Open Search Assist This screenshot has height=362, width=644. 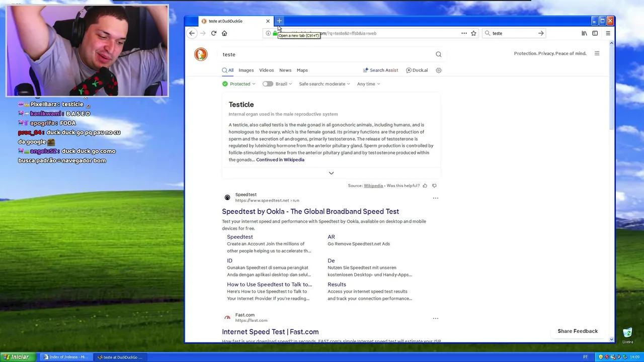tap(380, 70)
